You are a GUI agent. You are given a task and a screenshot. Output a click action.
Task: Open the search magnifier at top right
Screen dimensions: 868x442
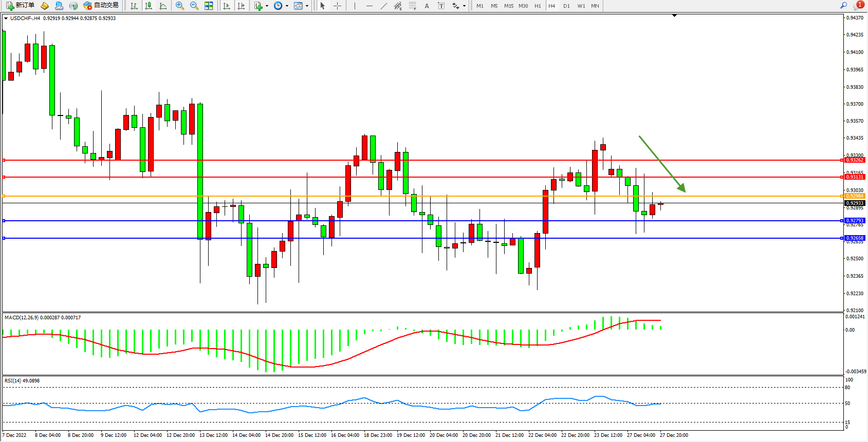click(x=843, y=6)
